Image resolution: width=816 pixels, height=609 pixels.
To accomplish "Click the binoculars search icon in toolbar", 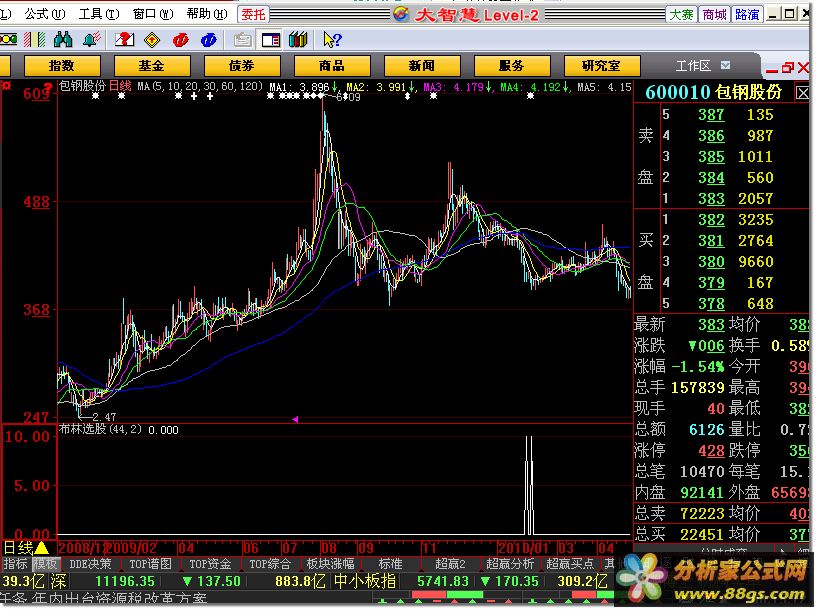I will (63, 40).
